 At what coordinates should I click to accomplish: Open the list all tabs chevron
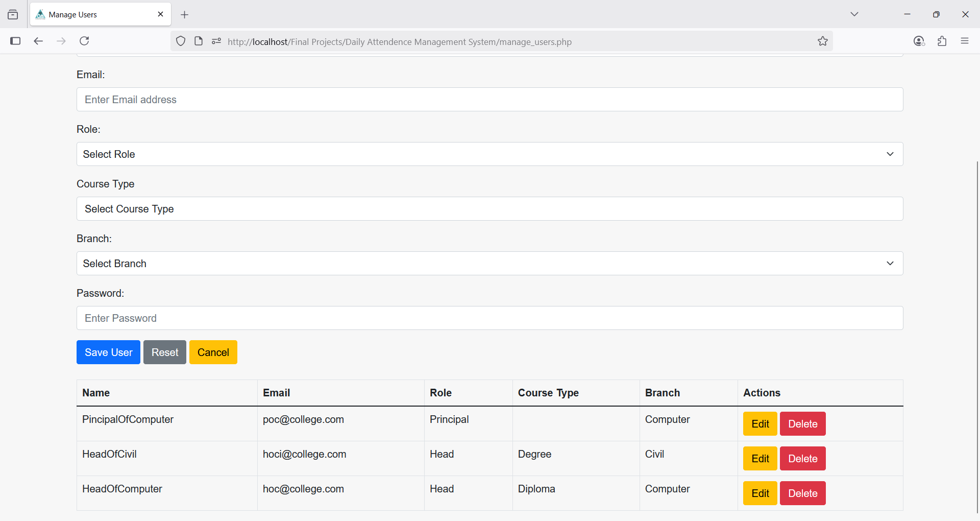click(854, 14)
